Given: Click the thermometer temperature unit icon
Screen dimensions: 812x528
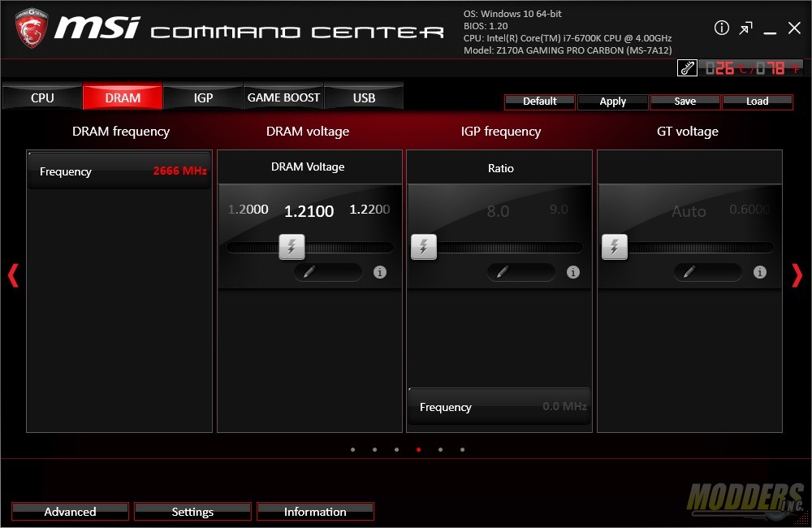Looking at the screenshot, I should (687, 68).
